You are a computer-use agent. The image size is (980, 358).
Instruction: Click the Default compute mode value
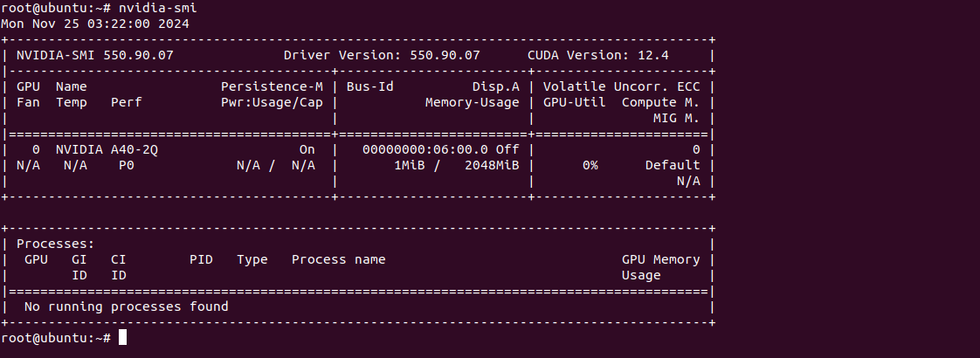[x=673, y=165]
